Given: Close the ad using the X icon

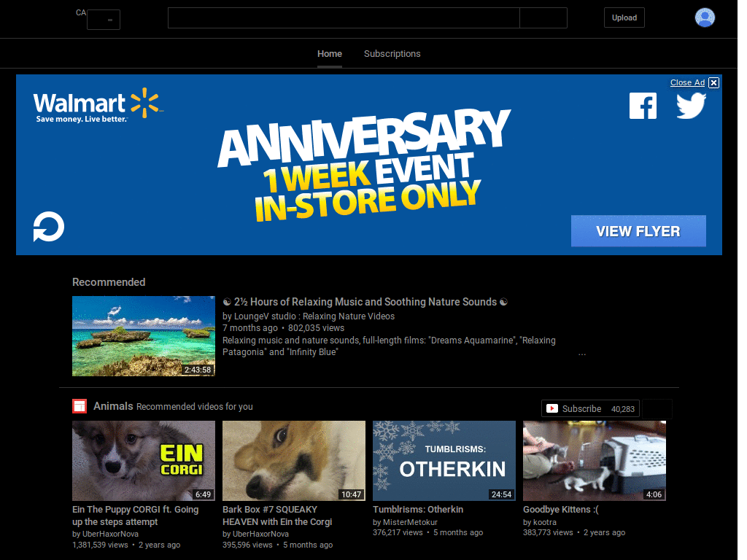Looking at the screenshot, I should click(713, 83).
